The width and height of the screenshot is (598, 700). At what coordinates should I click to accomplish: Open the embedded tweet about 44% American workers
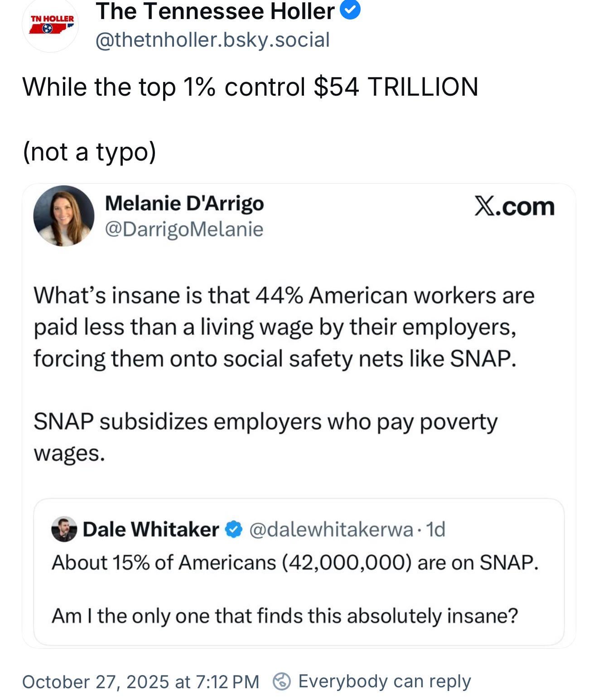[x=284, y=326]
